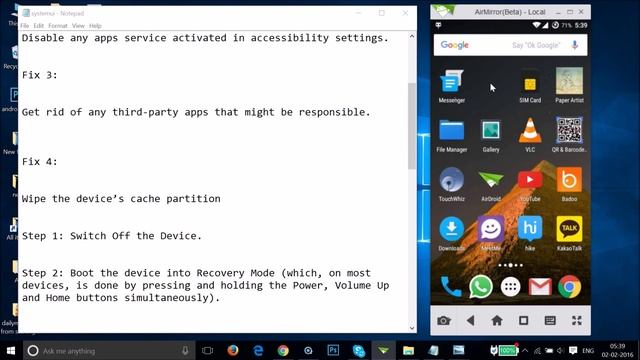Open the TouchWiz app icon
Viewport: 640px width, 360px height.
point(451,184)
